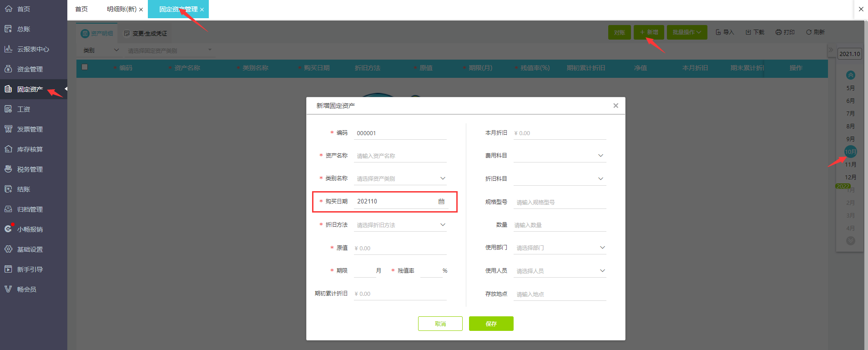Click 刷新 refresh icon in toolbar
Viewport: 868px width, 350px height.
(x=809, y=32)
